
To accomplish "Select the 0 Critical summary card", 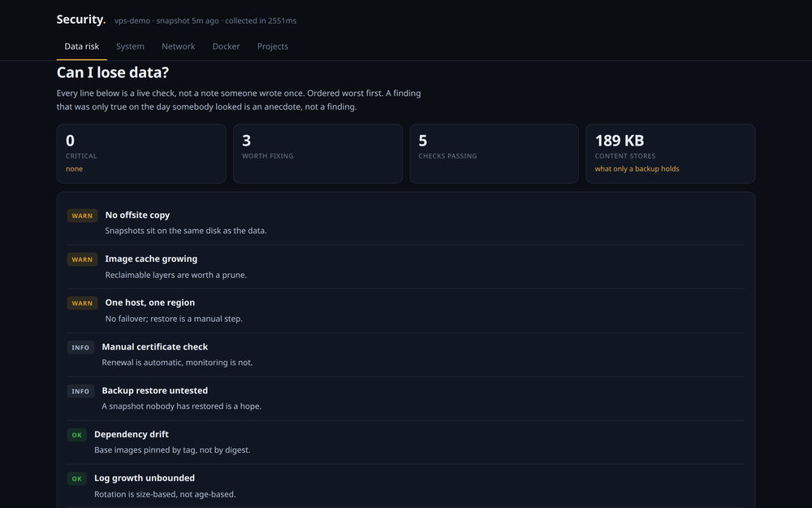I will (141, 154).
